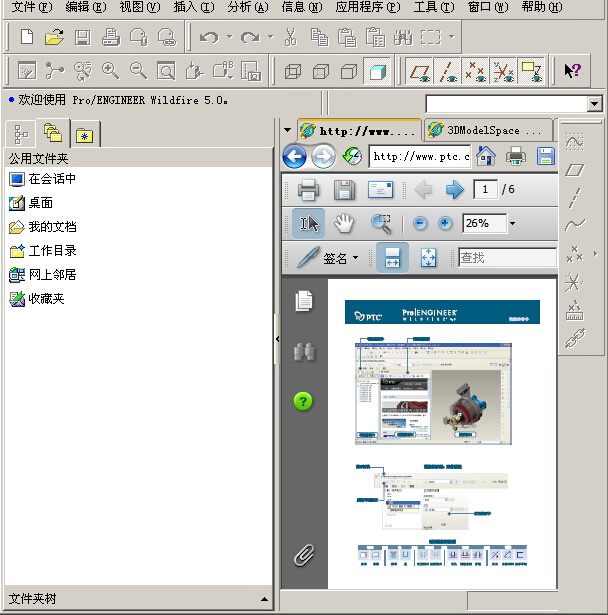Zoom out PDF with minus button
The height and width of the screenshot is (615, 608).
click(x=420, y=224)
